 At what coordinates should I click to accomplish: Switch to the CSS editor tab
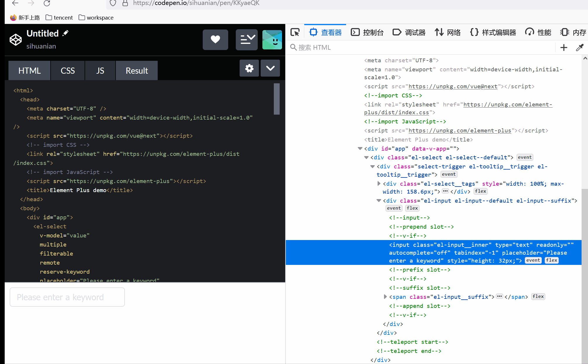point(68,70)
